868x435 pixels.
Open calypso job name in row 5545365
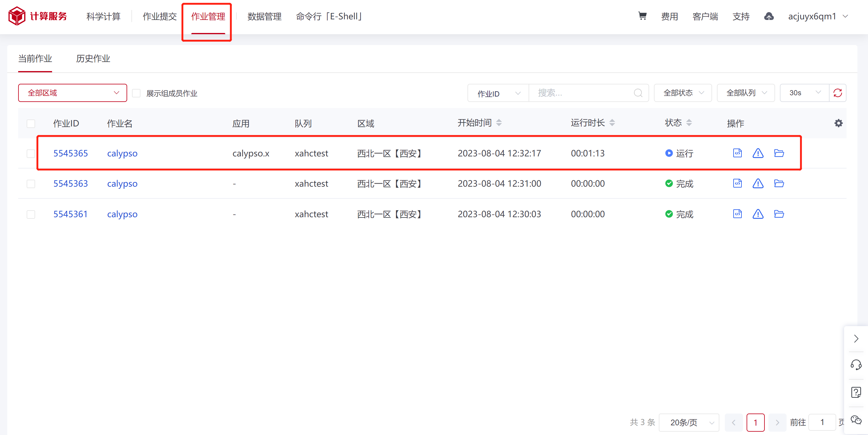point(122,154)
